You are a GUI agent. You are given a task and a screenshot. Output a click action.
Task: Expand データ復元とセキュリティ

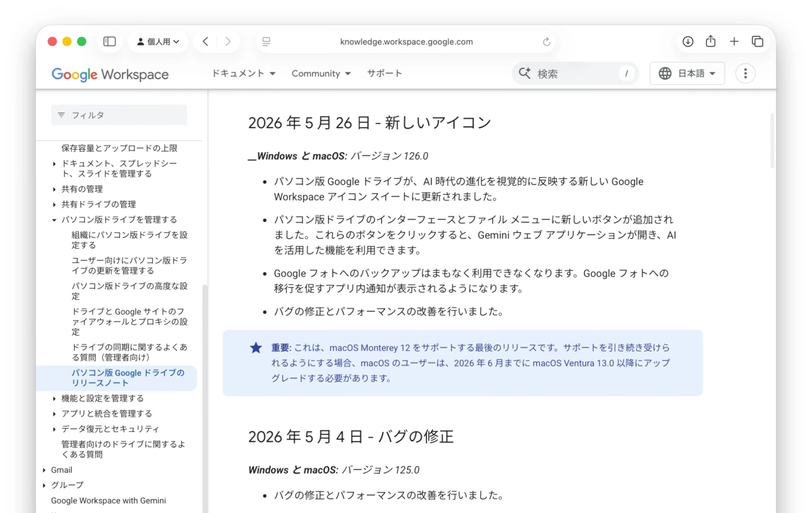pos(55,429)
